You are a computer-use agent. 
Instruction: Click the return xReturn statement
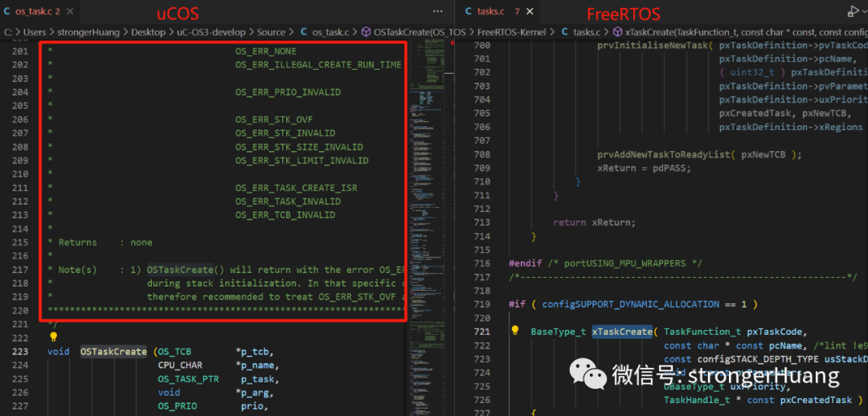(595, 222)
